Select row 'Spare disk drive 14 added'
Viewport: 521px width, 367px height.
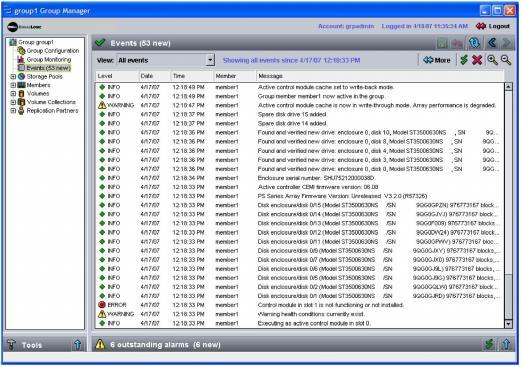click(300, 123)
